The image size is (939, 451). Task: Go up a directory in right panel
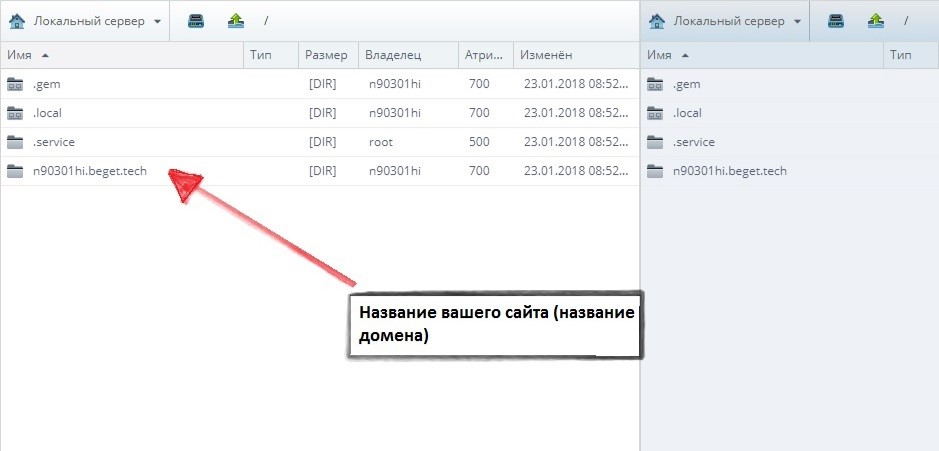(x=876, y=22)
